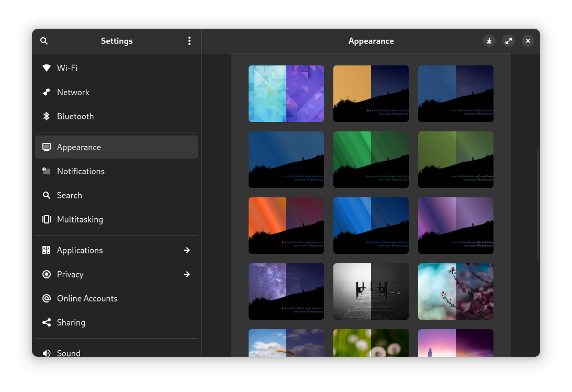The width and height of the screenshot is (572, 392).
Task: Click the download arrow button in header
Action: (x=489, y=41)
